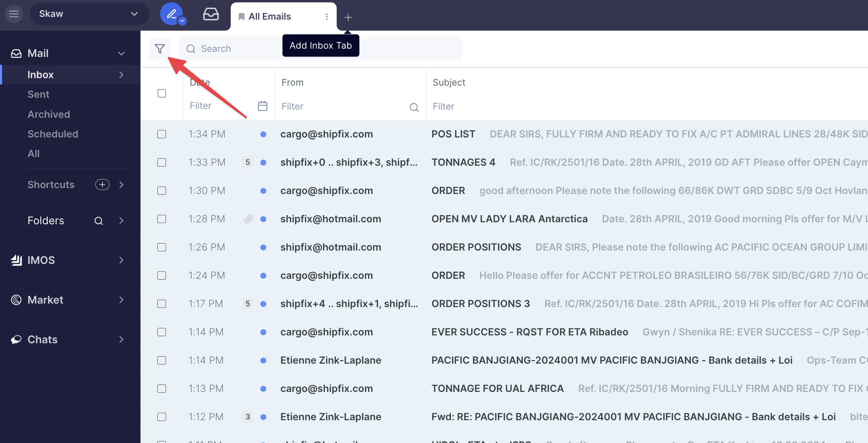Expand the IMOS section
Image resolution: width=868 pixels, height=443 pixels.
pyautogui.click(x=121, y=260)
